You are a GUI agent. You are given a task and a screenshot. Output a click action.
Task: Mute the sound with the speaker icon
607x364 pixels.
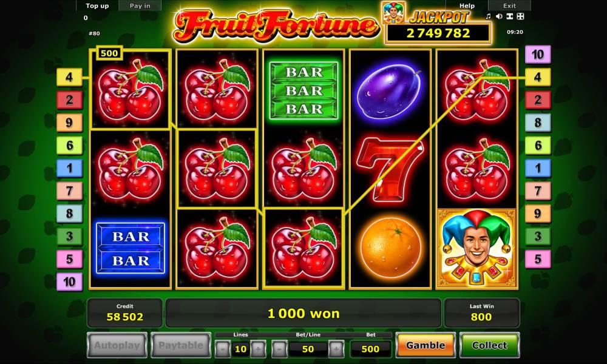pos(499,16)
